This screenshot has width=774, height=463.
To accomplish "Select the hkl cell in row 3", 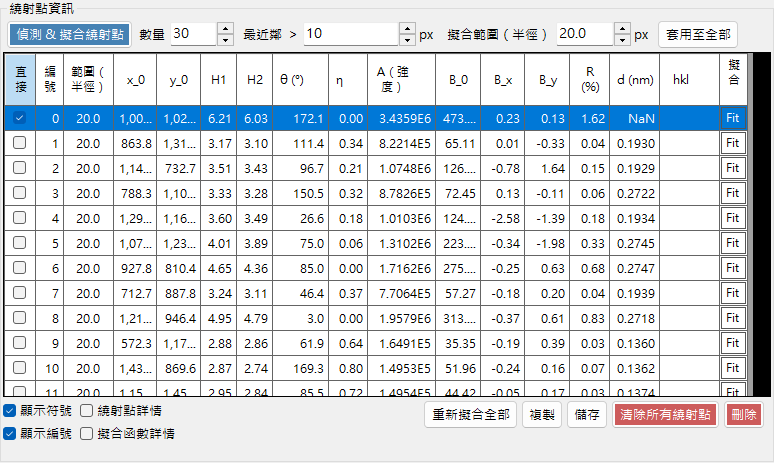I will 689,193.
